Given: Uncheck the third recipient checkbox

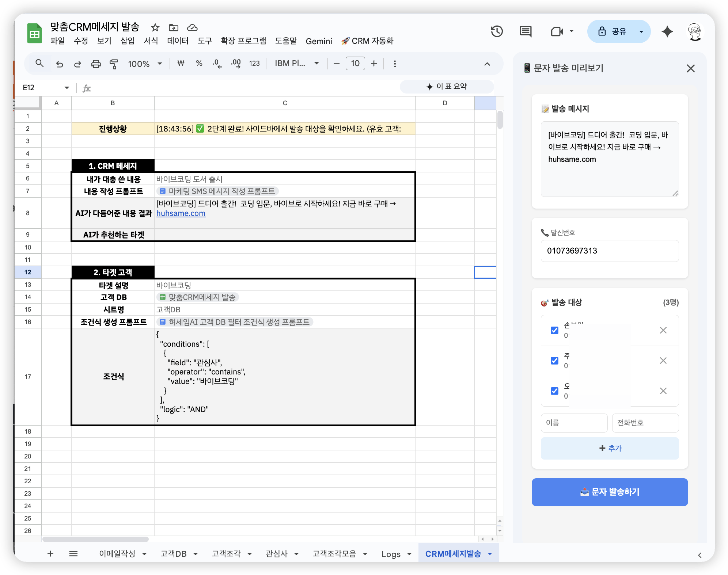Looking at the screenshot, I should click(x=555, y=391).
